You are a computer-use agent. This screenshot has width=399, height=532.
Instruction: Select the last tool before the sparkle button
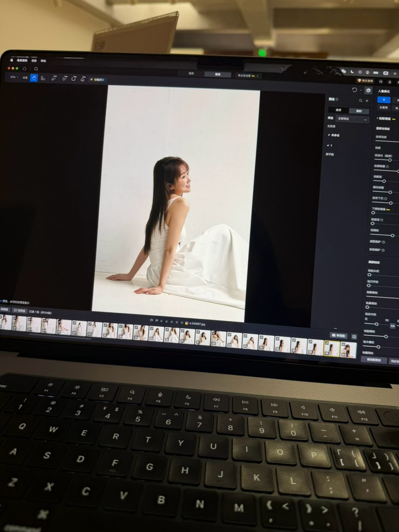[x=83, y=79]
